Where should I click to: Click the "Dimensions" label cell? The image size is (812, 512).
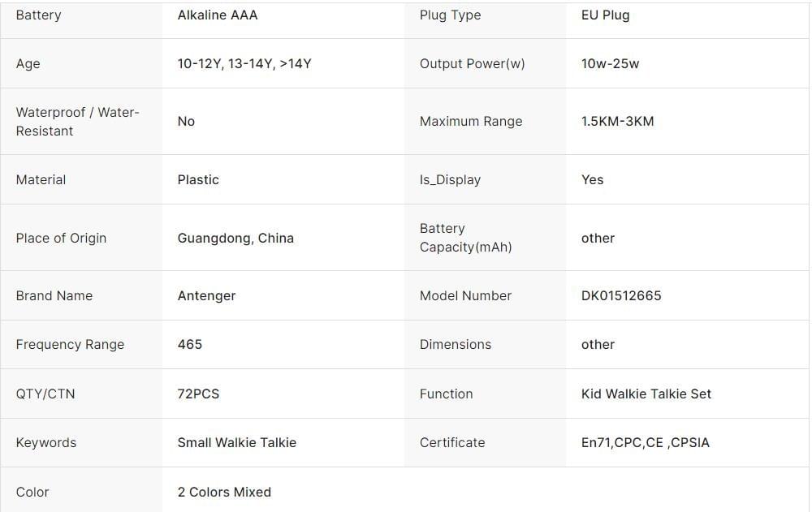pos(455,345)
